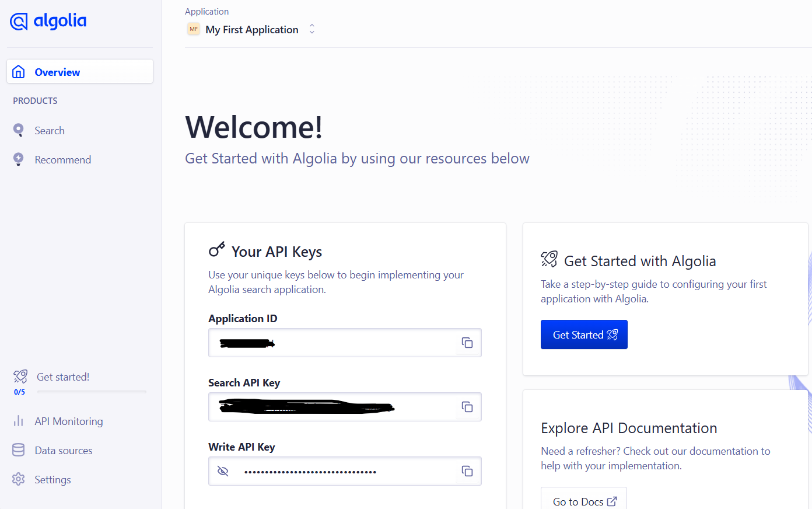Go to the Overview page
This screenshot has width=812, height=509.
[x=80, y=72]
